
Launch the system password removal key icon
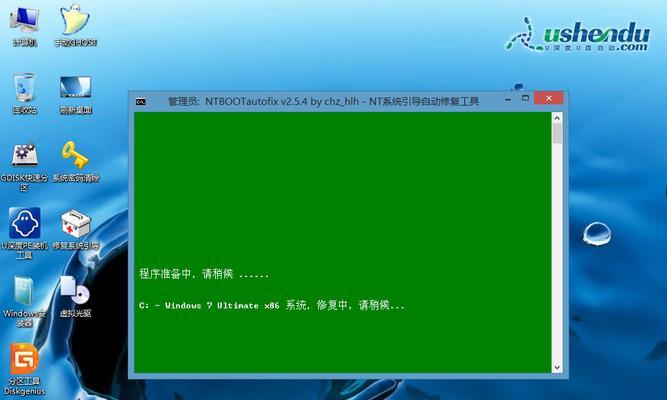point(75,162)
